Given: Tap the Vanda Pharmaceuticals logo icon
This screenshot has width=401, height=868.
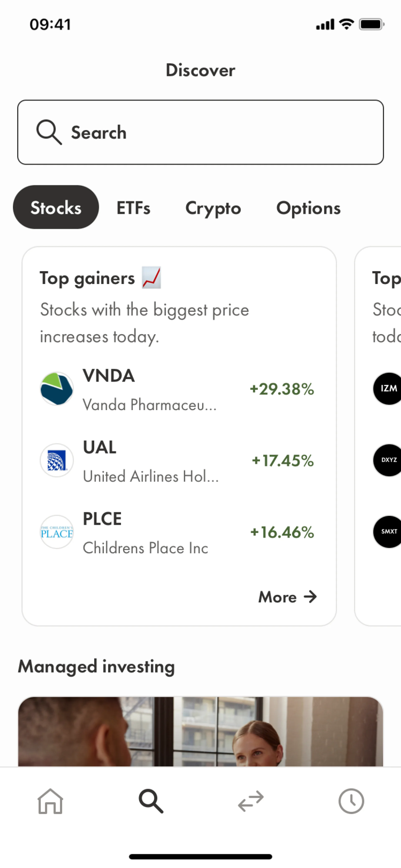Looking at the screenshot, I should (57, 389).
